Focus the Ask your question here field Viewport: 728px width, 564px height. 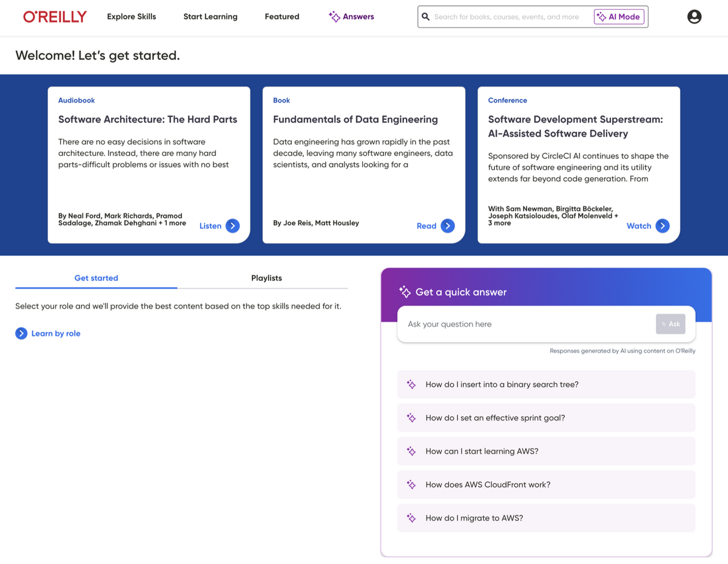[527, 324]
